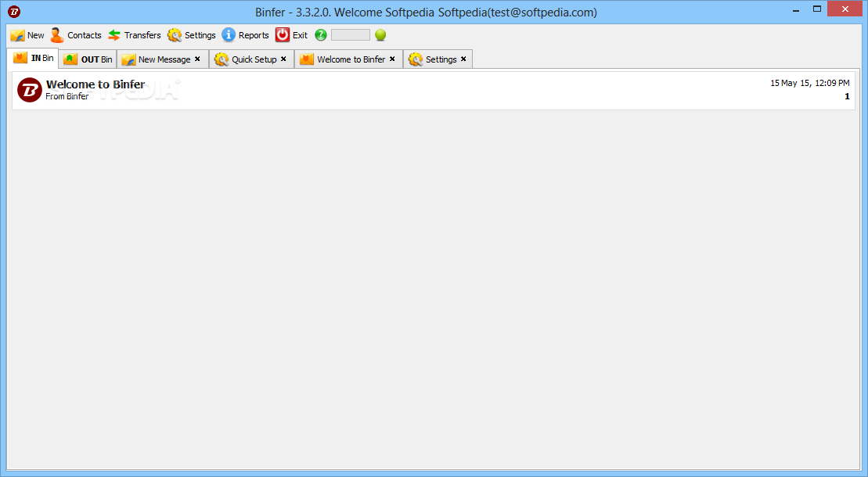
Task: Open the Welcome to Binfer message
Action: [434, 90]
